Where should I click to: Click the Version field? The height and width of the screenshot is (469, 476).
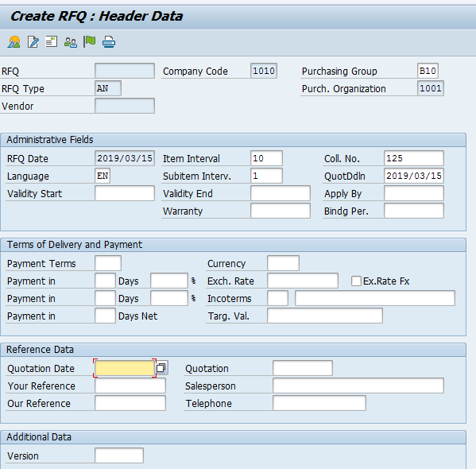(119, 455)
